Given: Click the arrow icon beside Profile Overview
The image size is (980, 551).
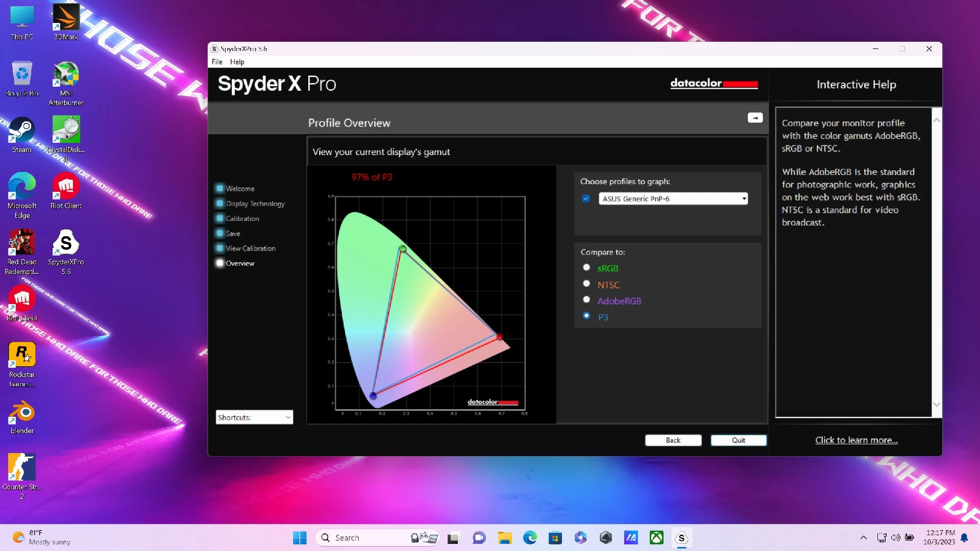Looking at the screenshot, I should pos(755,118).
